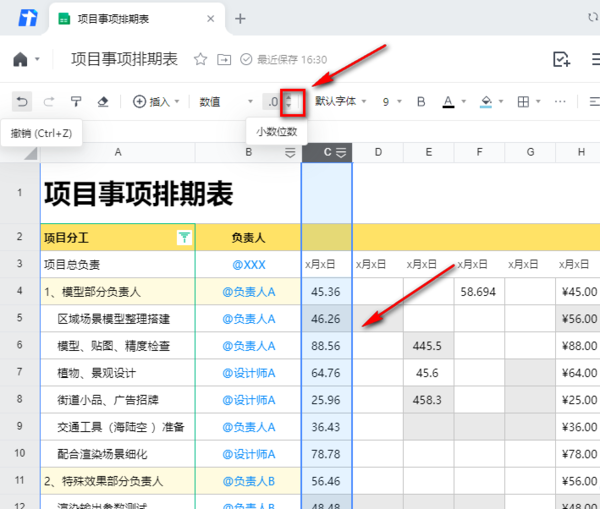Open the home icon
Image resolution: width=600 pixels, height=509 pixels.
22,60
